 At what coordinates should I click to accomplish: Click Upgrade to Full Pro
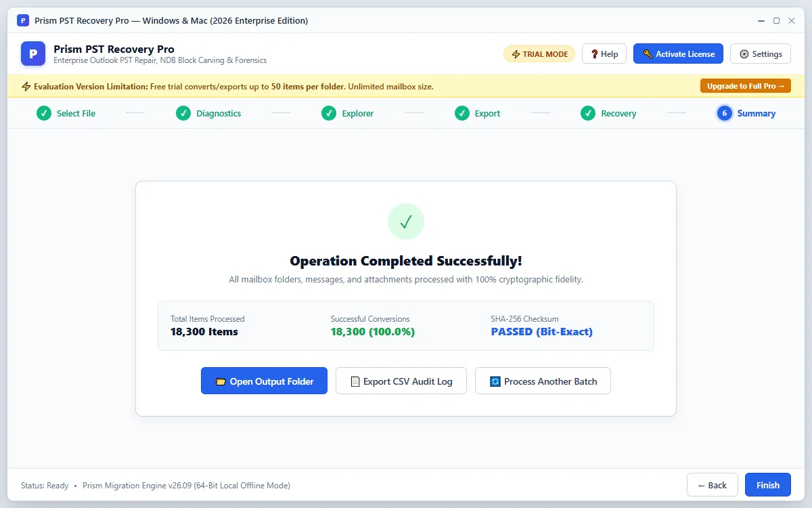click(x=746, y=86)
